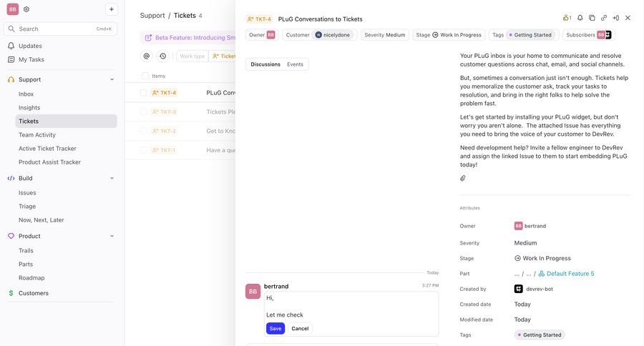Click the Build code icon
Viewport: 644px width, 346px height.
pos(11,178)
